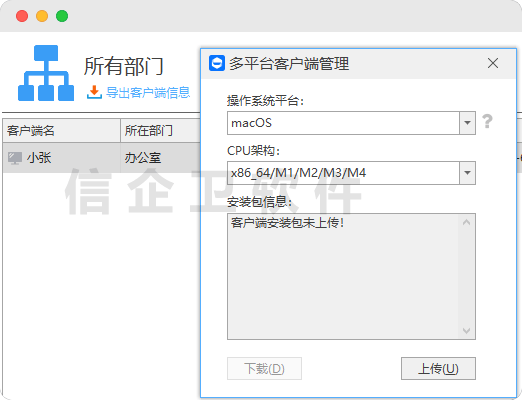Click the red macOS close button

pyautogui.click(x=22, y=16)
